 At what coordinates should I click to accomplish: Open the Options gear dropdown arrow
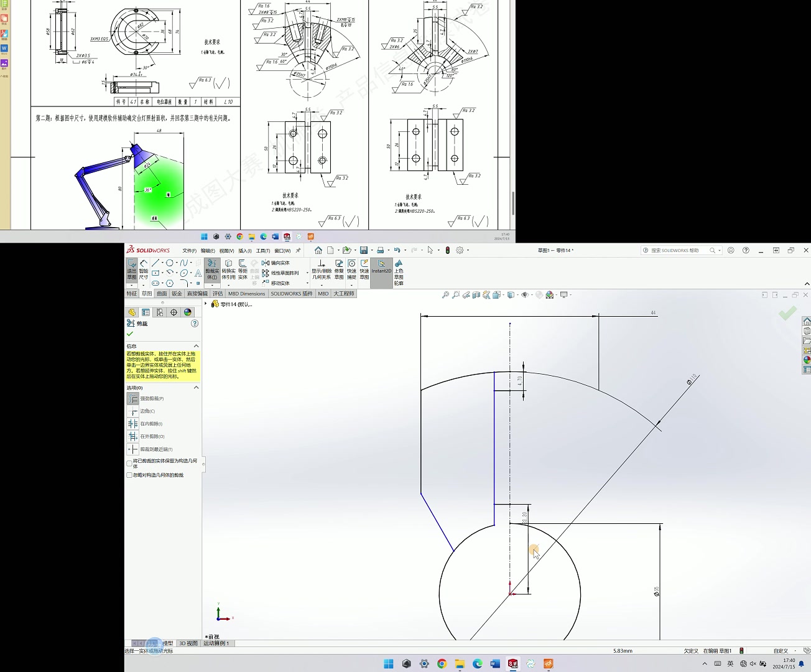tap(468, 250)
